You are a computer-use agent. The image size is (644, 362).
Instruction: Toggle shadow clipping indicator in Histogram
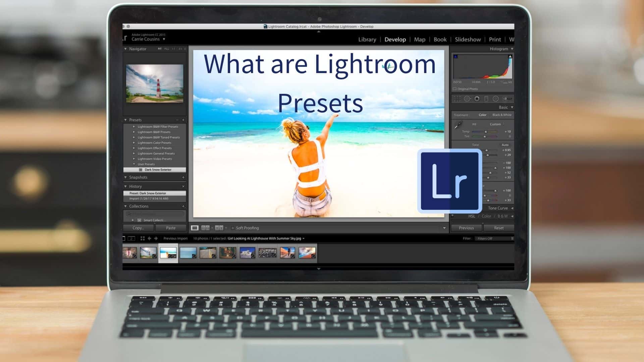[x=455, y=56]
